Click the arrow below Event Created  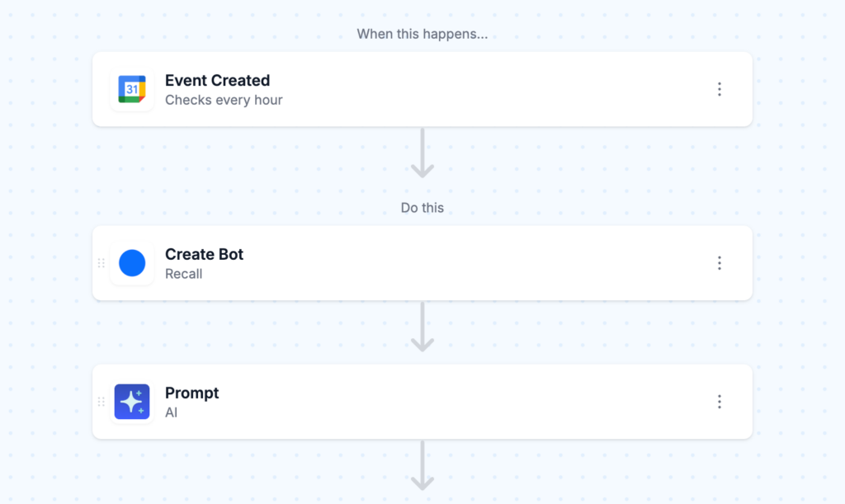click(x=422, y=153)
